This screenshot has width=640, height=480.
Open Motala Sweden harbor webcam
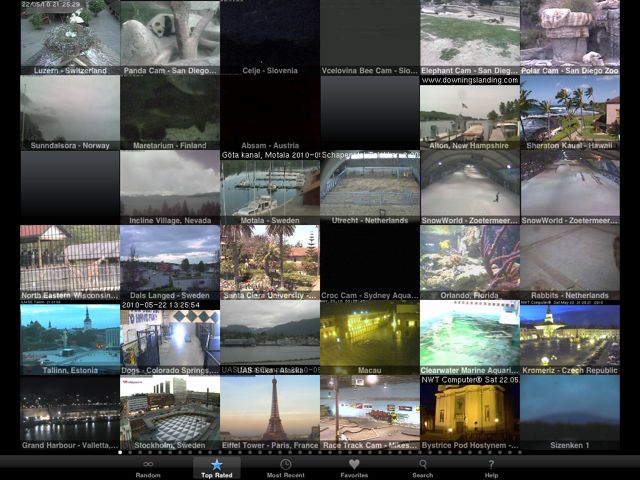[270, 188]
